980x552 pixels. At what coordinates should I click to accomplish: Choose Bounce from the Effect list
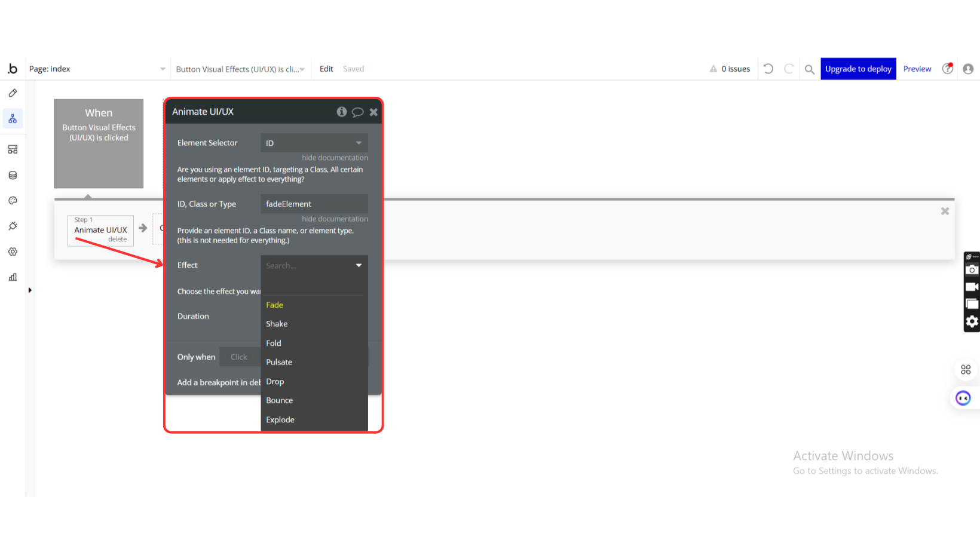[280, 401]
